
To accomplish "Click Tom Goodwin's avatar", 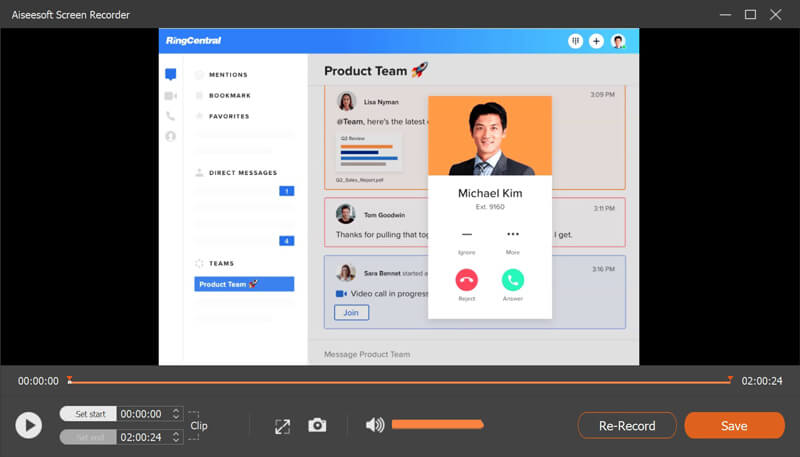I will pos(345,214).
